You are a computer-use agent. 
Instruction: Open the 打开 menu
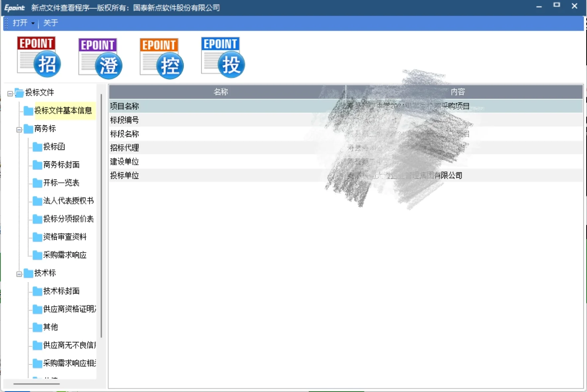coord(20,23)
